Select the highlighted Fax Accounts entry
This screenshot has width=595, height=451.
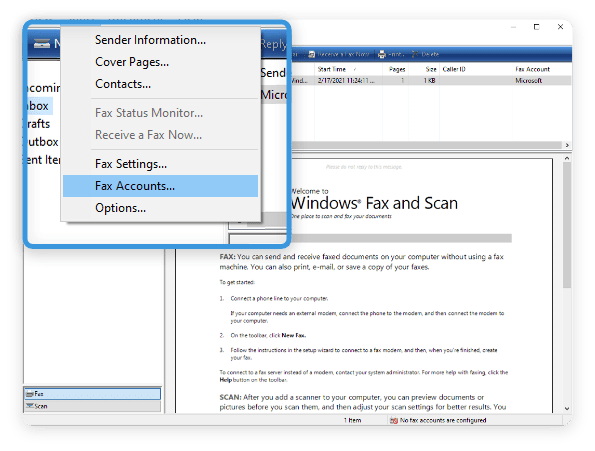161,186
